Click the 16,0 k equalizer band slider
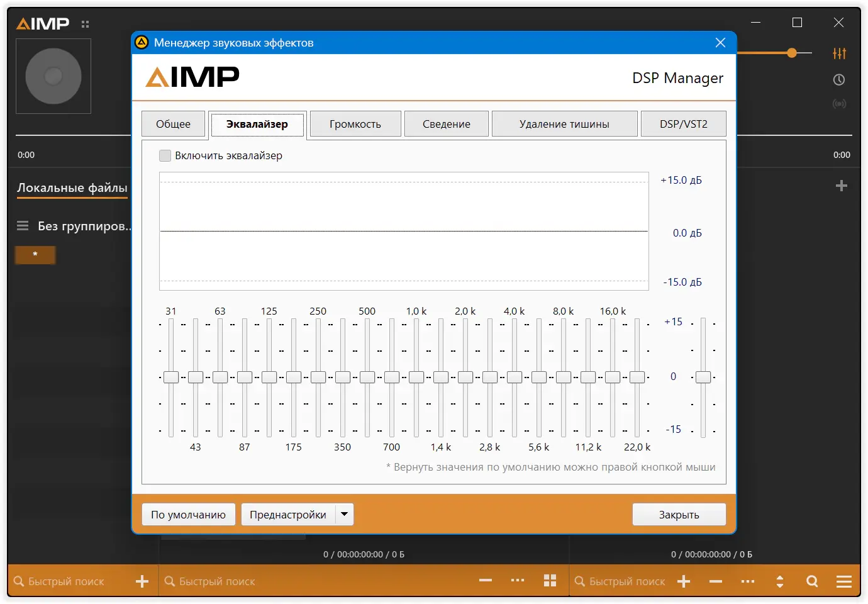 pos(613,377)
